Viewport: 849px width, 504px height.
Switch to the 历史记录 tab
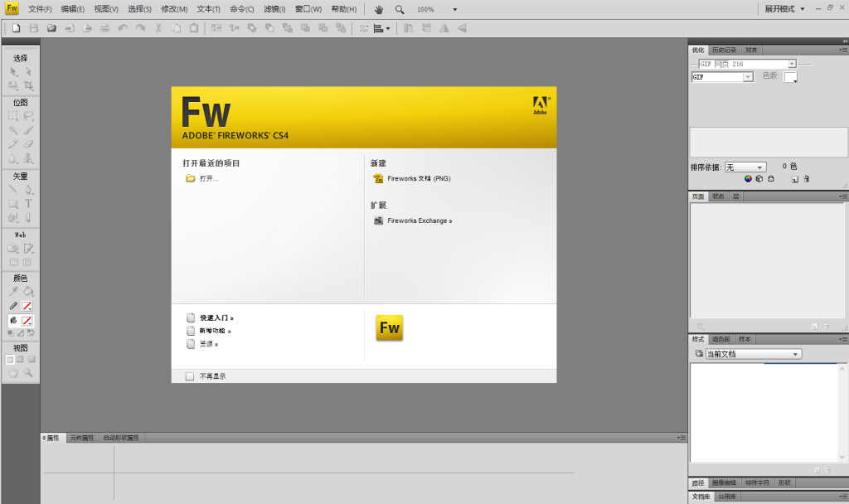(x=724, y=50)
